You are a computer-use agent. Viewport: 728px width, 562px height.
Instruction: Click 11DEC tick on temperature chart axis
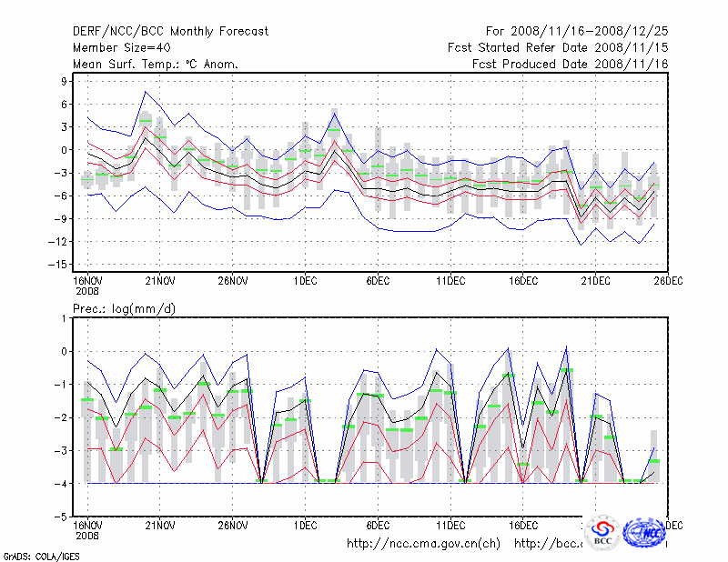[450, 281]
